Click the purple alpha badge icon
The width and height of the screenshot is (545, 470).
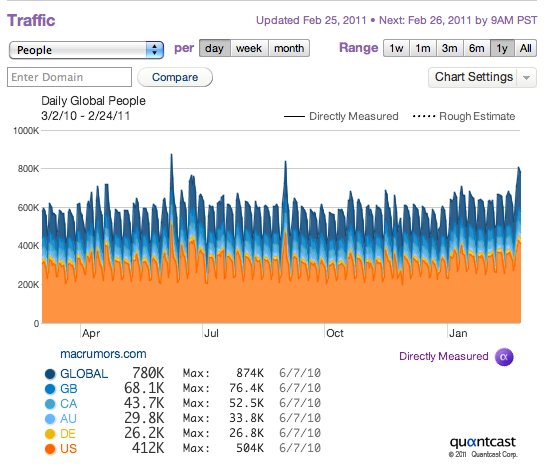point(504,357)
